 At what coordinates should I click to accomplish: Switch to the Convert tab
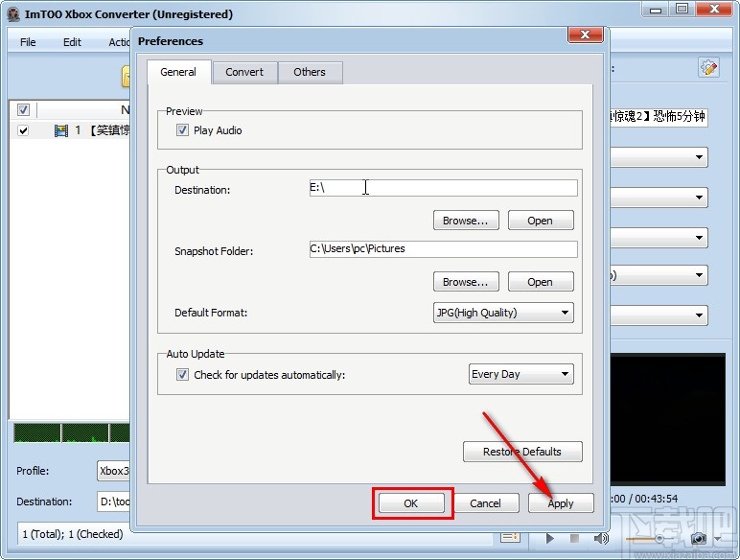(244, 72)
